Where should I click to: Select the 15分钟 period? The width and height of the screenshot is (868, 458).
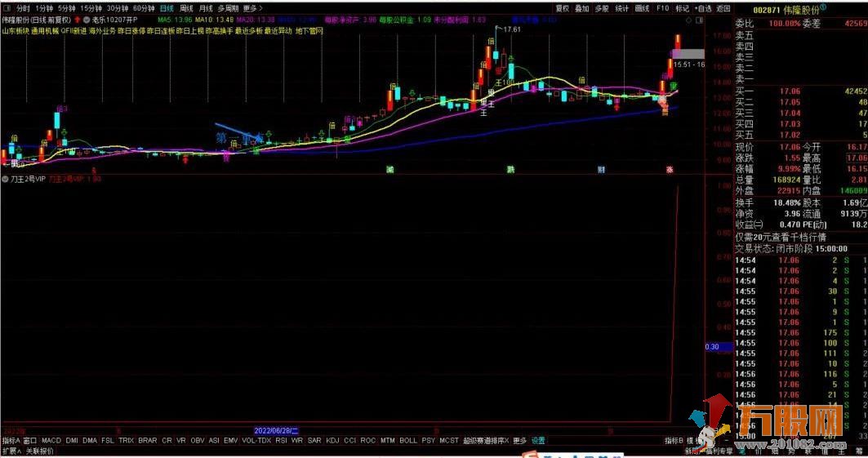[91, 8]
